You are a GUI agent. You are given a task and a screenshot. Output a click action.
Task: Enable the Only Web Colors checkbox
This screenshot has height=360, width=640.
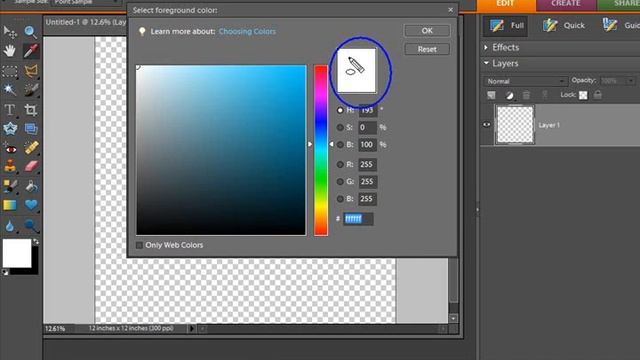click(139, 245)
